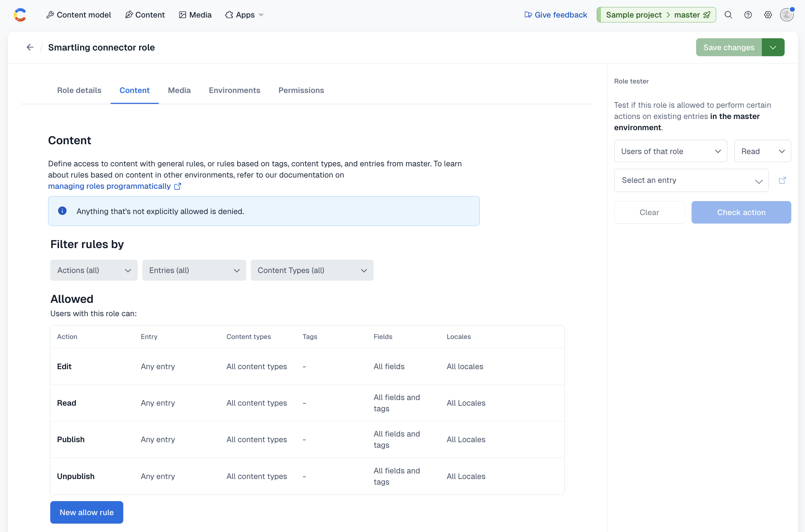
Task: Open the search icon in header
Action: click(728, 15)
